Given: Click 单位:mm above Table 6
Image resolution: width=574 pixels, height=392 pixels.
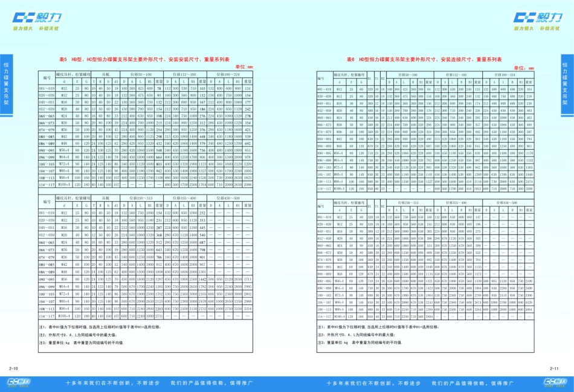Looking at the screenshot, I should [524, 68].
